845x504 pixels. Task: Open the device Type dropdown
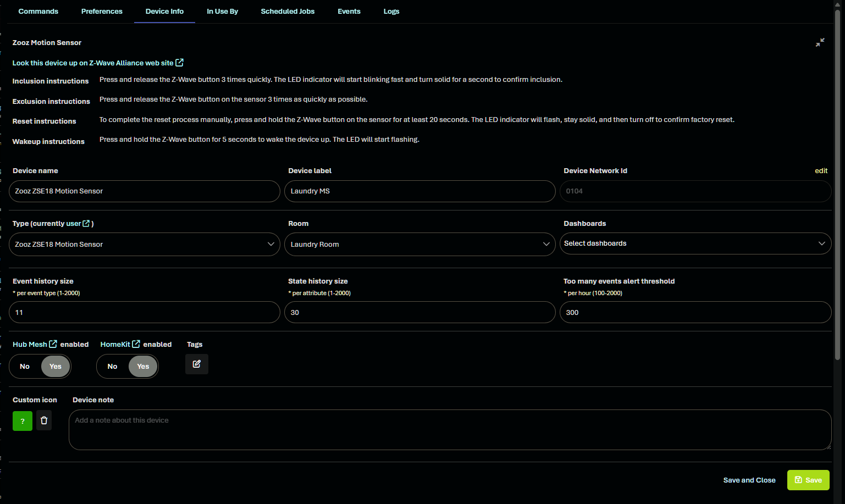(145, 244)
